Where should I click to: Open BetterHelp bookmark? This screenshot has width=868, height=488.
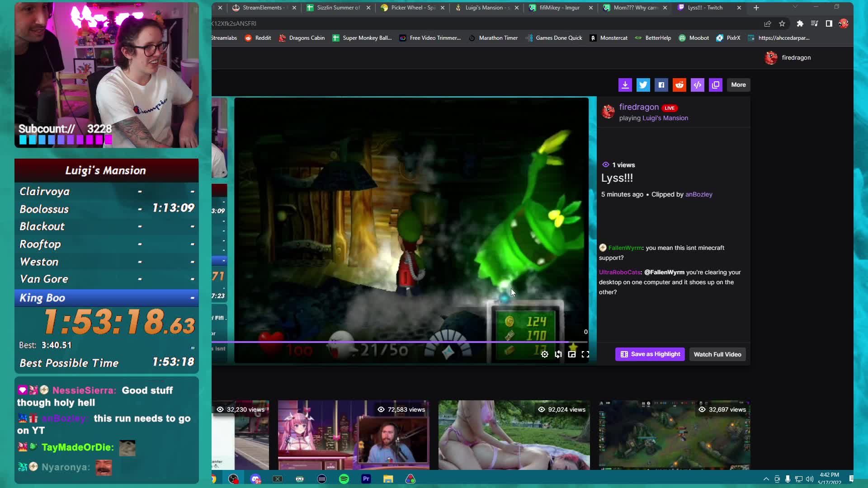click(653, 38)
